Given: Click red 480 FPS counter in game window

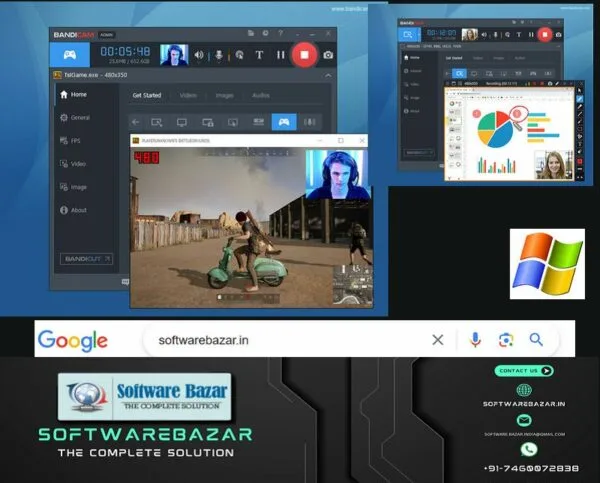Looking at the screenshot, I should (x=147, y=157).
